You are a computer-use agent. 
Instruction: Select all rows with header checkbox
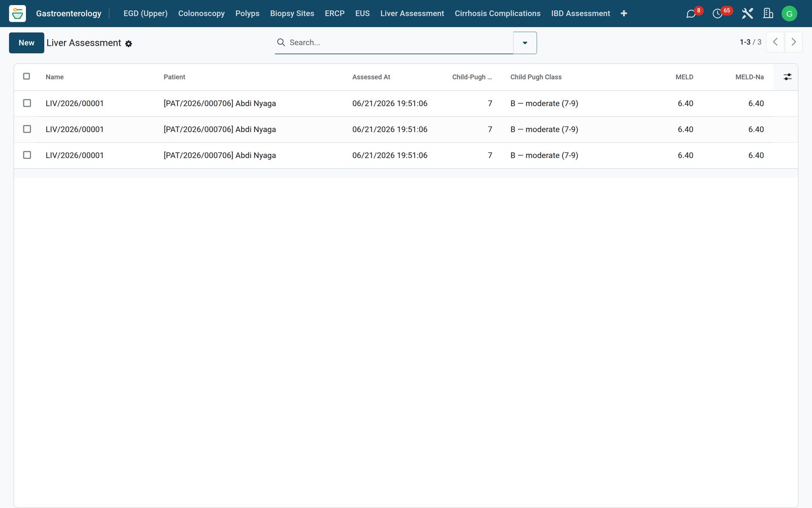pos(26,76)
